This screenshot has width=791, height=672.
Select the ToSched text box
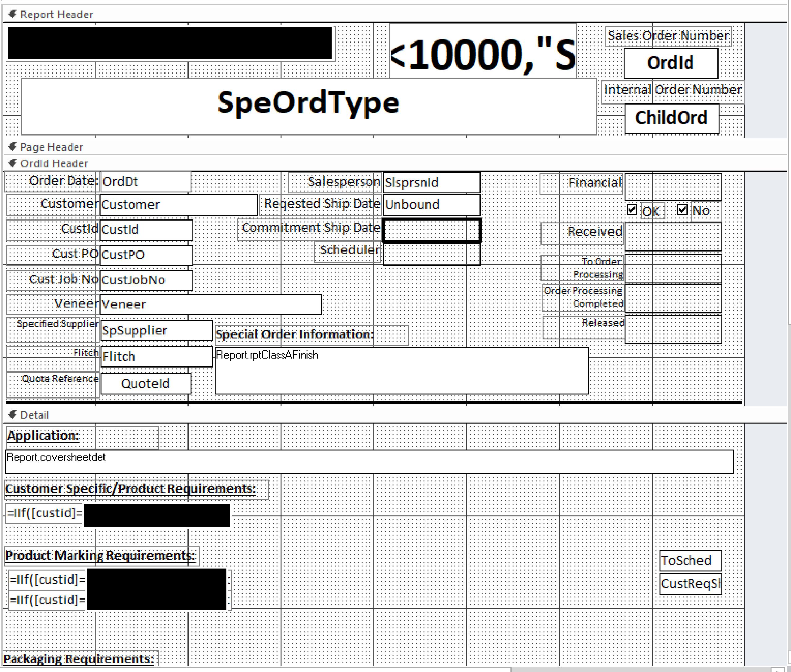pos(690,560)
